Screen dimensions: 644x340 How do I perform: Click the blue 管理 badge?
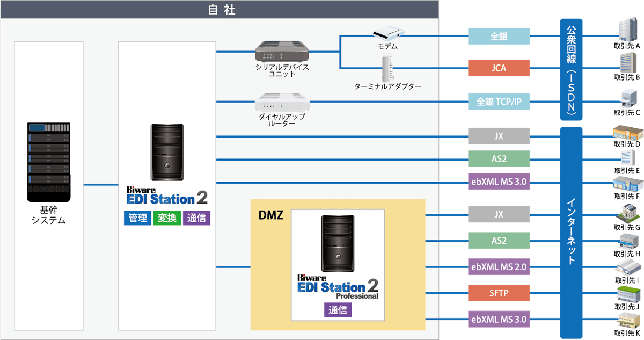point(137,218)
